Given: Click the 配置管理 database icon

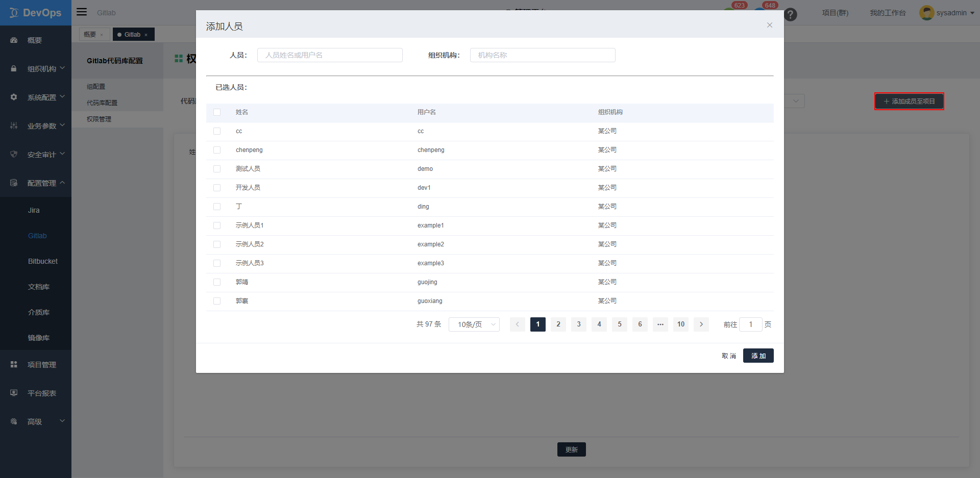Looking at the screenshot, I should click(x=14, y=183).
